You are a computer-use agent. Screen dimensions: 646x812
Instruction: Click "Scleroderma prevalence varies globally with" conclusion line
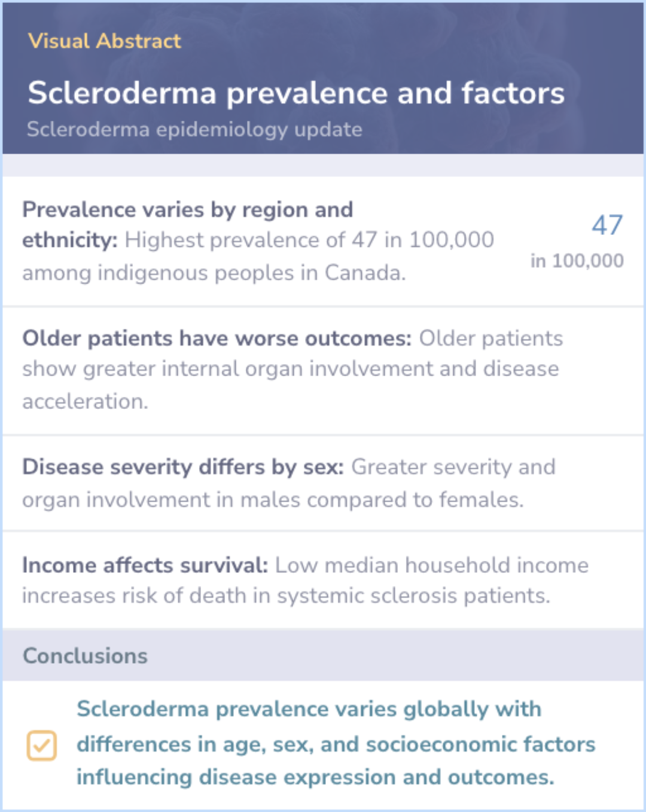pyautogui.click(x=309, y=709)
